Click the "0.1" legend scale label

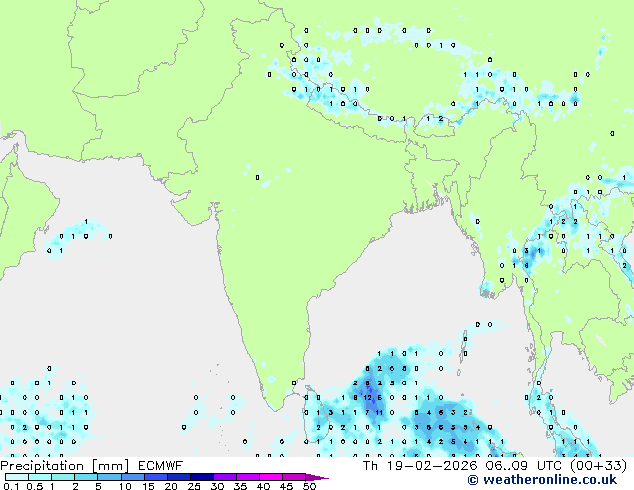point(11,486)
